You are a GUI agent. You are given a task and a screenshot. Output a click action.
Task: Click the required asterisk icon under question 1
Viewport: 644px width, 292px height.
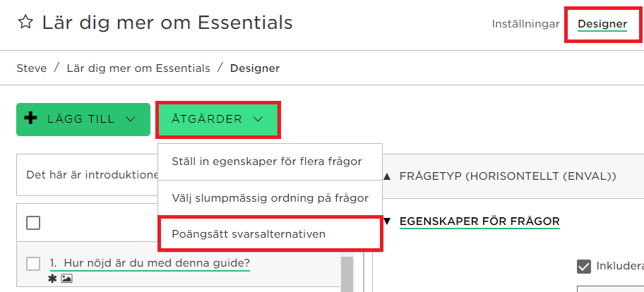point(54,279)
